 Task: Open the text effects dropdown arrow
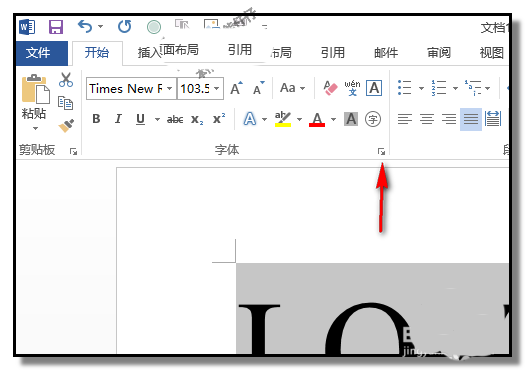265,119
